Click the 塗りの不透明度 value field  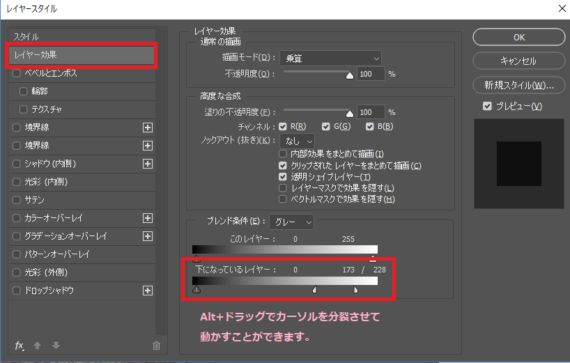coord(371,112)
